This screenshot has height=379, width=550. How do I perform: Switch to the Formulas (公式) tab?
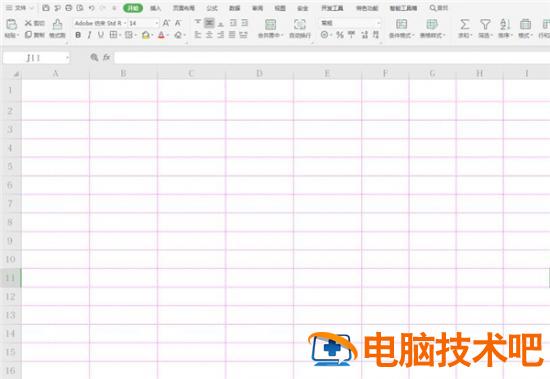[212, 8]
